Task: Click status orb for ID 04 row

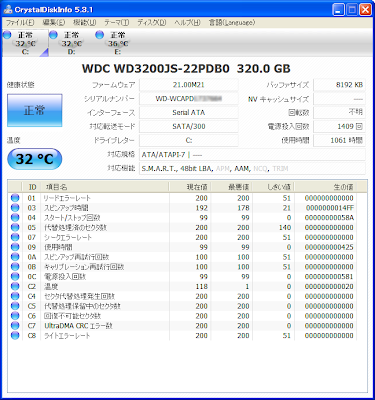Action: (x=15, y=218)
